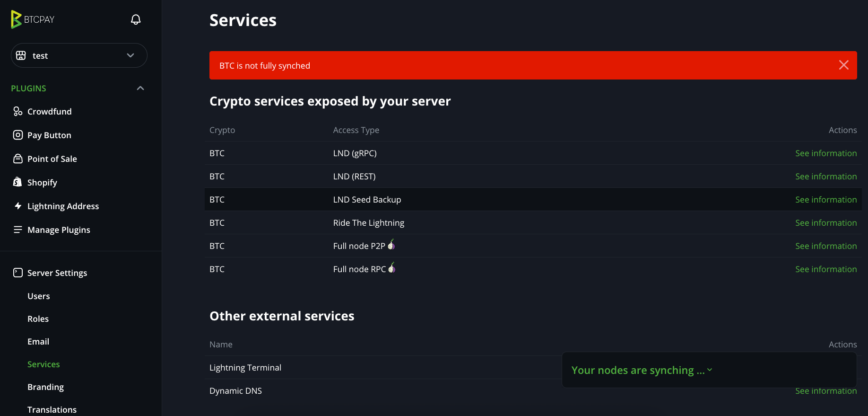Click the Shopify bag icon
Screen dimensions: 868x416
point(18,182)
